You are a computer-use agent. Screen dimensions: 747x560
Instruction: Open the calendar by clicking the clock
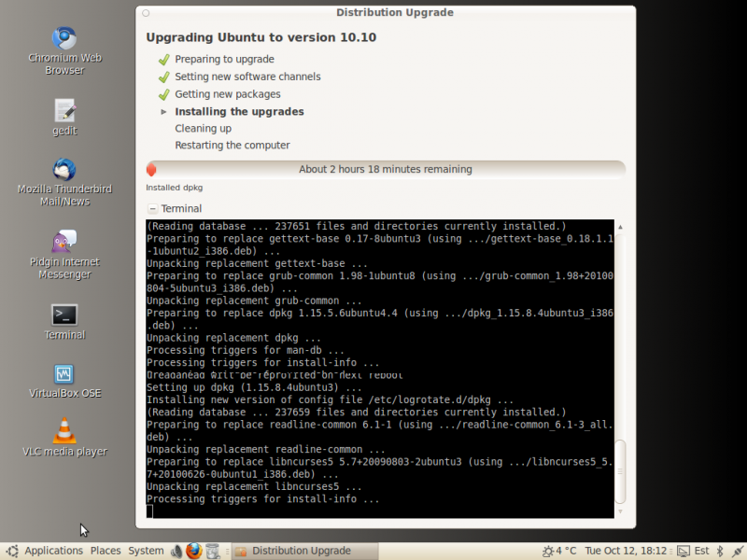pyautogui.click(x=627, y=551)
